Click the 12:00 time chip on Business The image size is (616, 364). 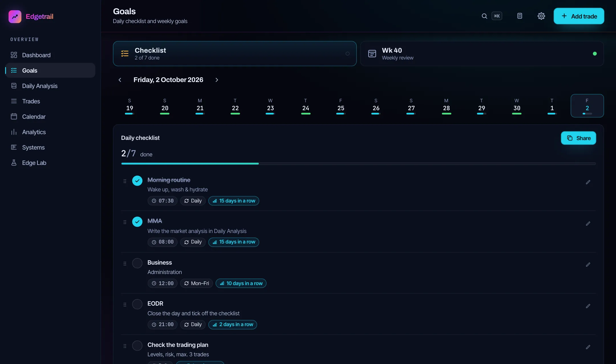tap(163, 283)
